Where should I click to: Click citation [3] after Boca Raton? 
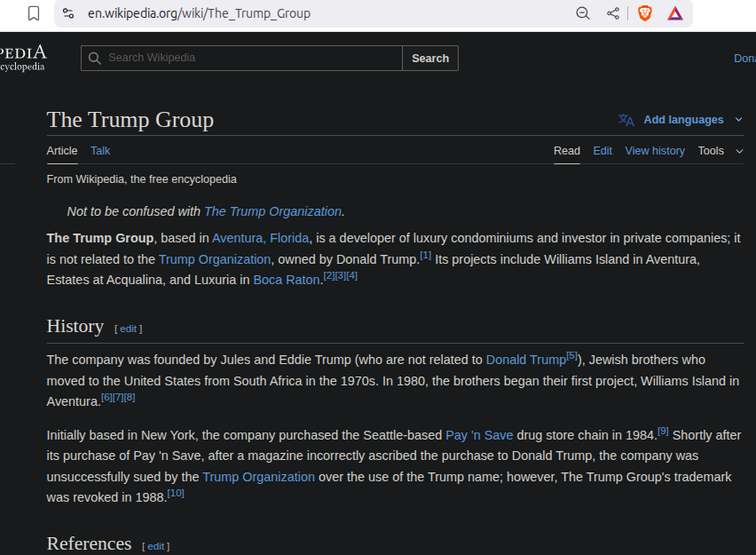pos(340,275)
